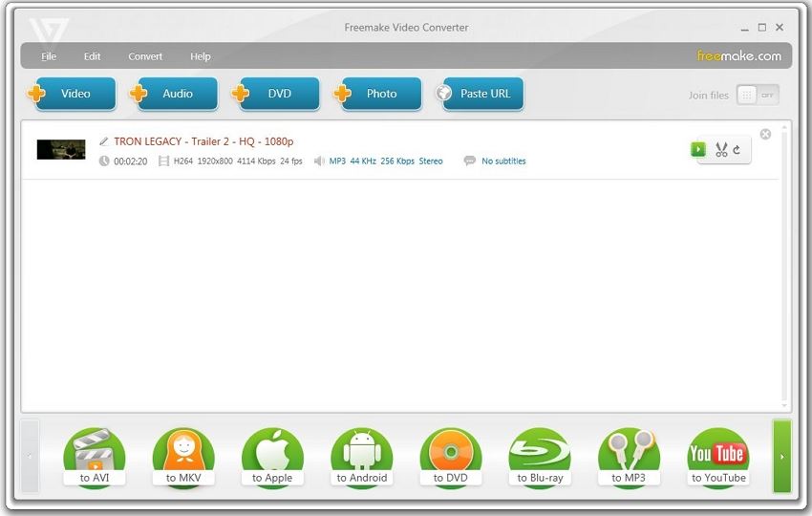Rotate the video with rotate icon
The image size is (812, 516).
click(737, 150)
